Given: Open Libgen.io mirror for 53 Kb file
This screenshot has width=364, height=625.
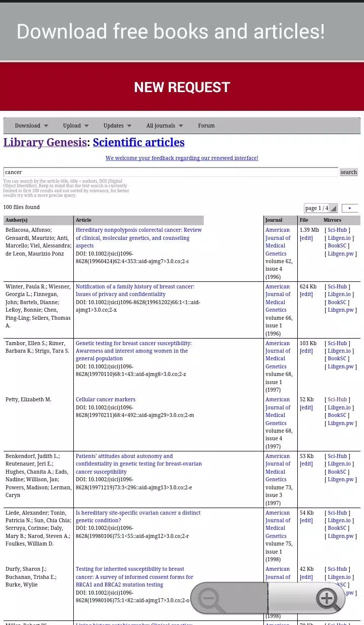Looking at the screenshot, I should 339,464.
